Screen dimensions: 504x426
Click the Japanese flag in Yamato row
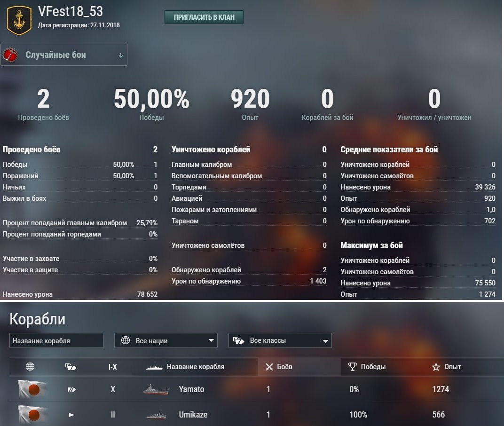[32, 389]
